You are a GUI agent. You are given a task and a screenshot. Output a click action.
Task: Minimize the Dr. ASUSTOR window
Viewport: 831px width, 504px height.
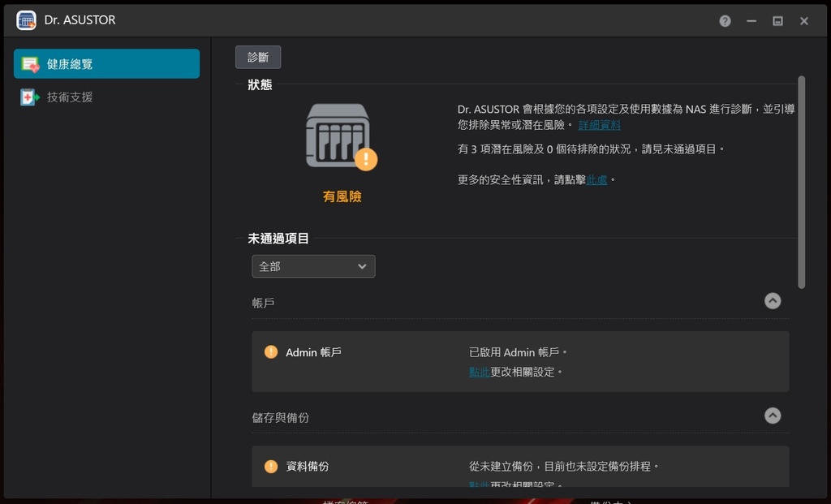(x=751, y=20)
